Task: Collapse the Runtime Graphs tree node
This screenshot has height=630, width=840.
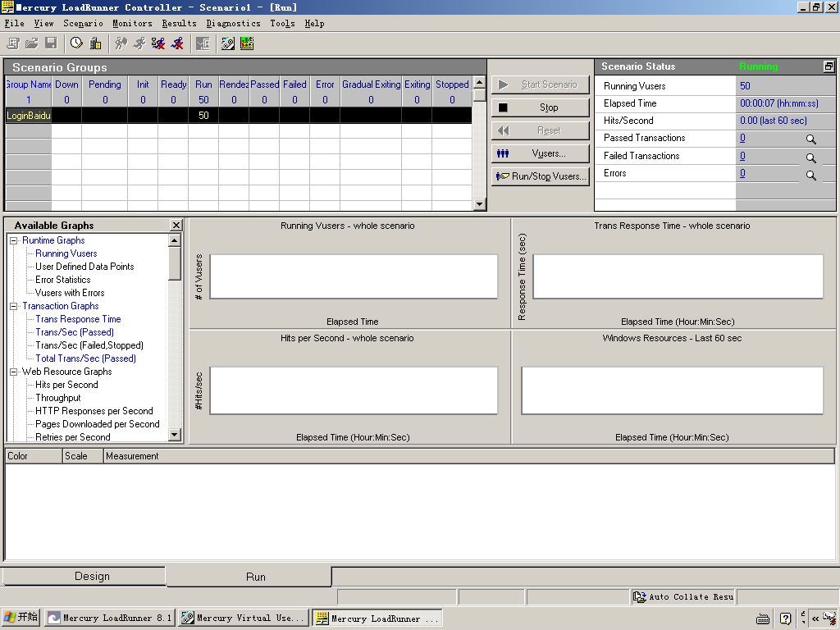Action: coord(14,240)
